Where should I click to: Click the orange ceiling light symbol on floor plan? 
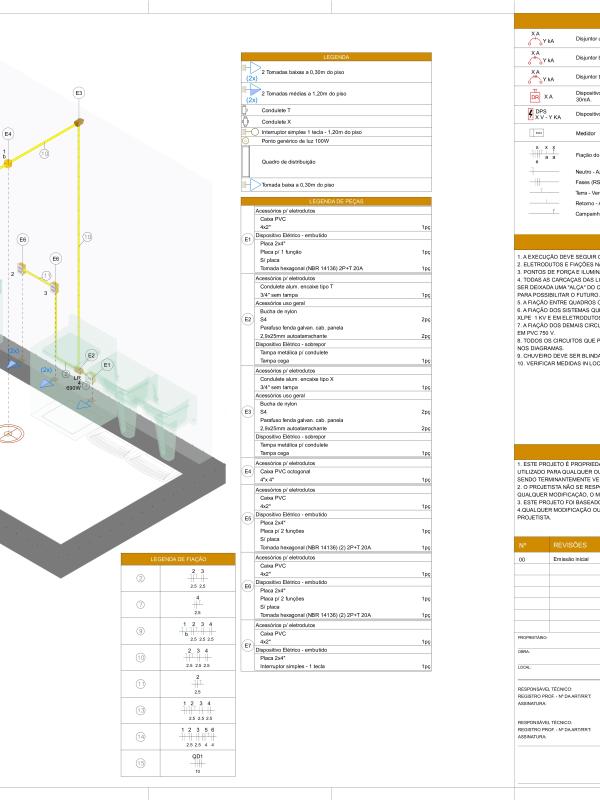[10, 434]
